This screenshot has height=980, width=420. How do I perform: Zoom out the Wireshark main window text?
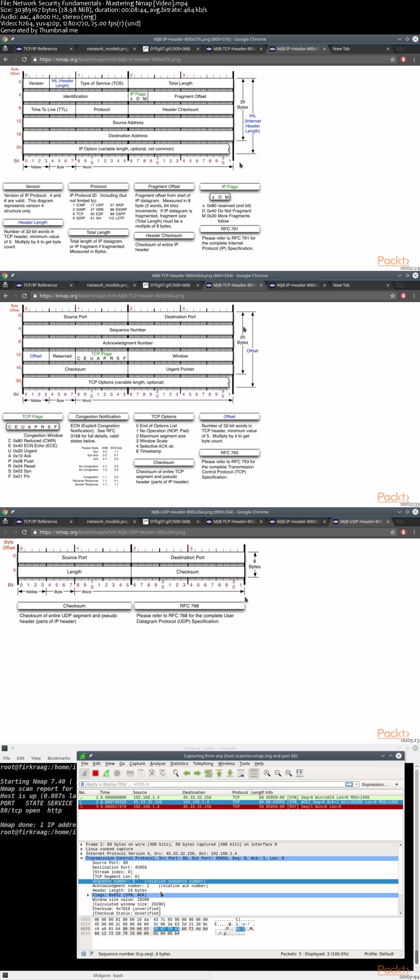tap(278, 773)
